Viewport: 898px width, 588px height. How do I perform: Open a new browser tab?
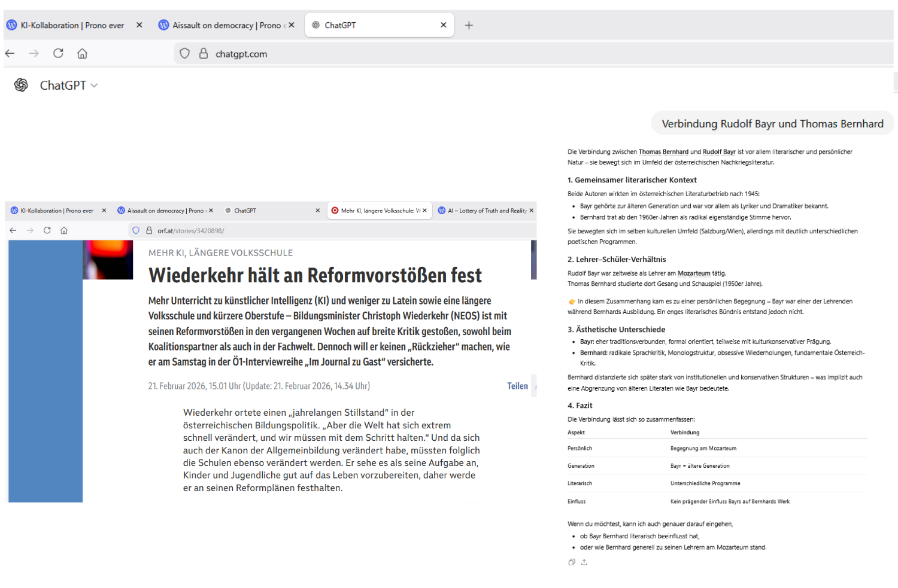[469, 25]
